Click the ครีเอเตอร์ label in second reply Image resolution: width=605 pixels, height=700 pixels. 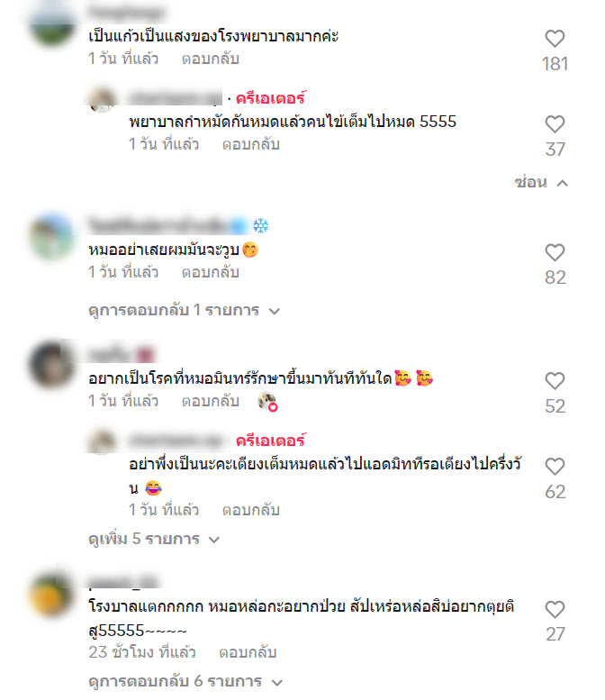(270, 441)
